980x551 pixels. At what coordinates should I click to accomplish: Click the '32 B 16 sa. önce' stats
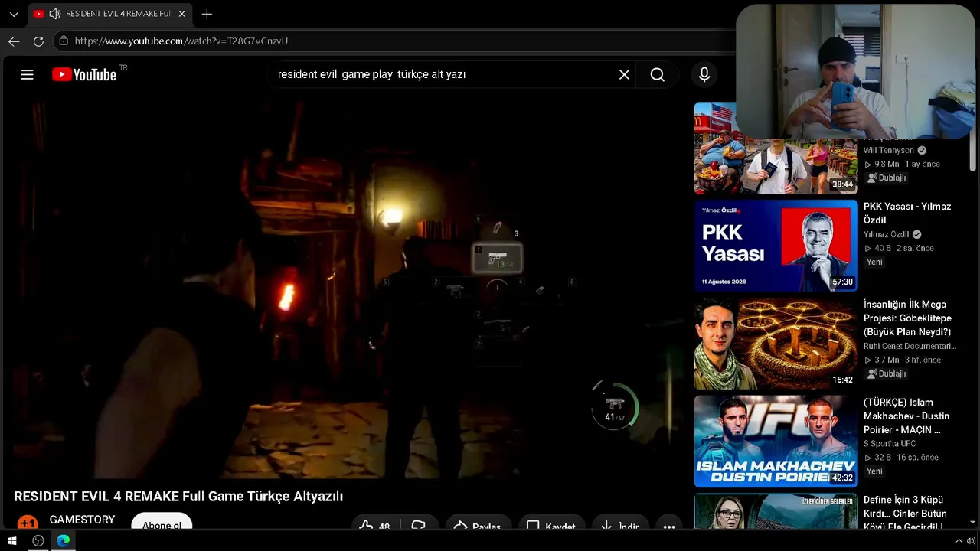901,458
